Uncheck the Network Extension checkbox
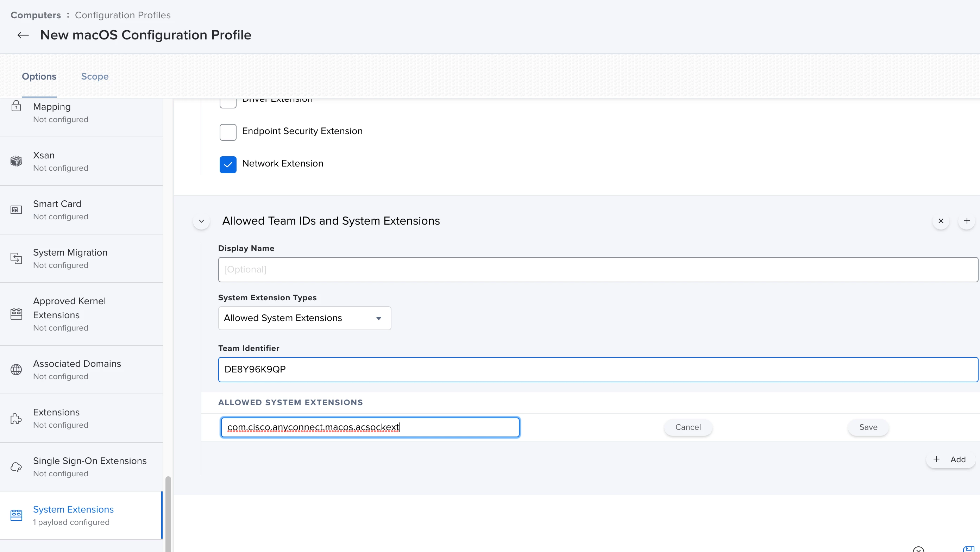980x552 pixels. (x=228, y=165)
